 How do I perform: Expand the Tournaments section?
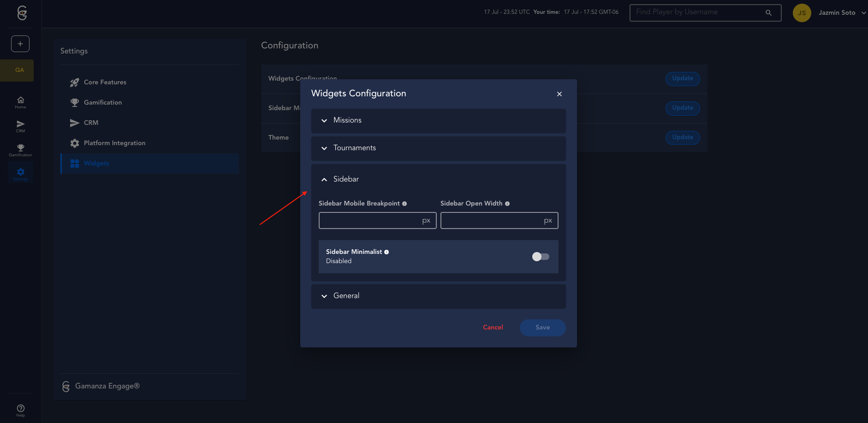pos(438,148)
